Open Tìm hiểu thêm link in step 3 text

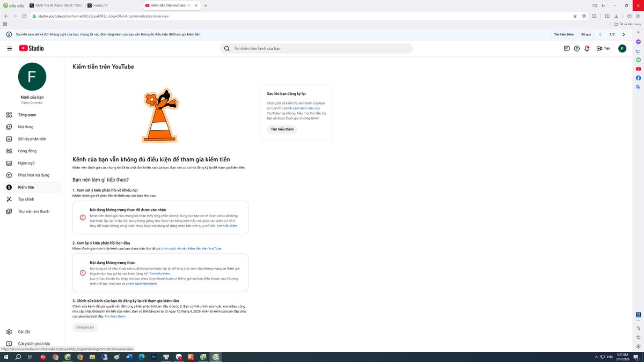coord(115,316)
